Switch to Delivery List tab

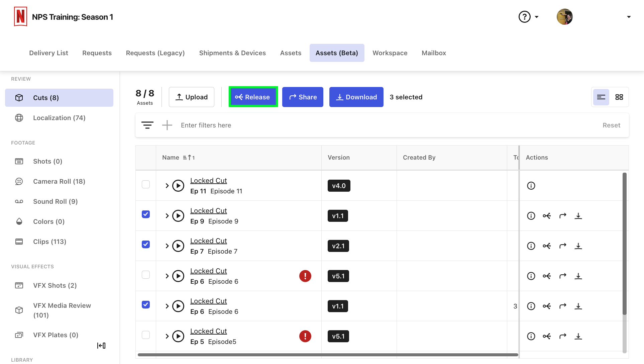(48, 53)
